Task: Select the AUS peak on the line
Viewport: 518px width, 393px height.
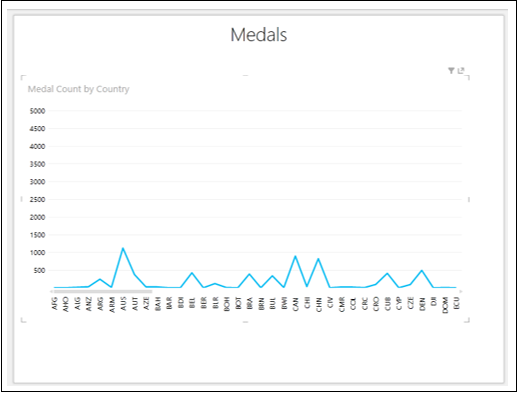Action: point(123,248)
